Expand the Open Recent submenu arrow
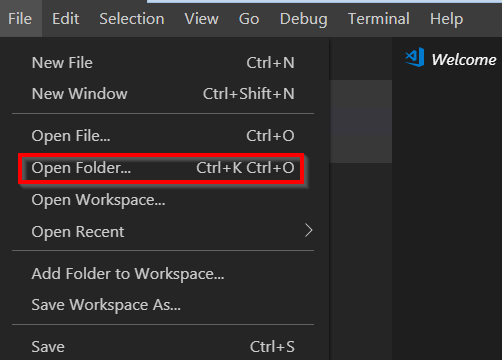Viewport: 502px width, 360px height. click(x=309, y=230)
